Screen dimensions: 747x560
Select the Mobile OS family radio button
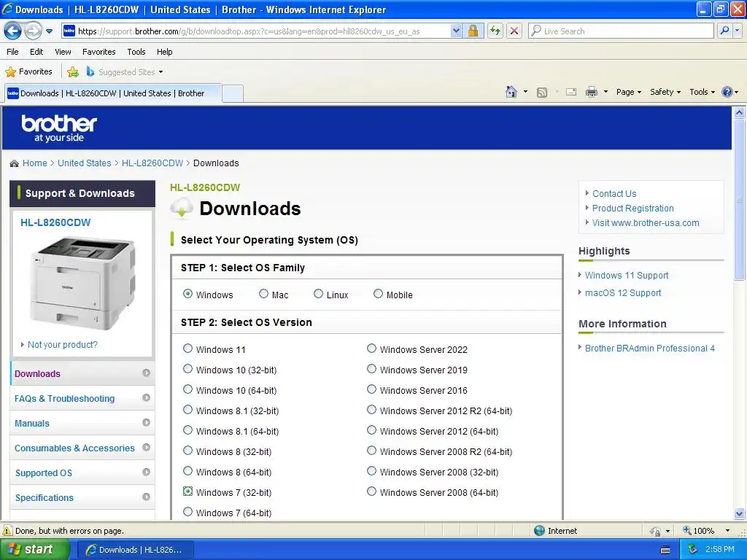click(378, 294)
